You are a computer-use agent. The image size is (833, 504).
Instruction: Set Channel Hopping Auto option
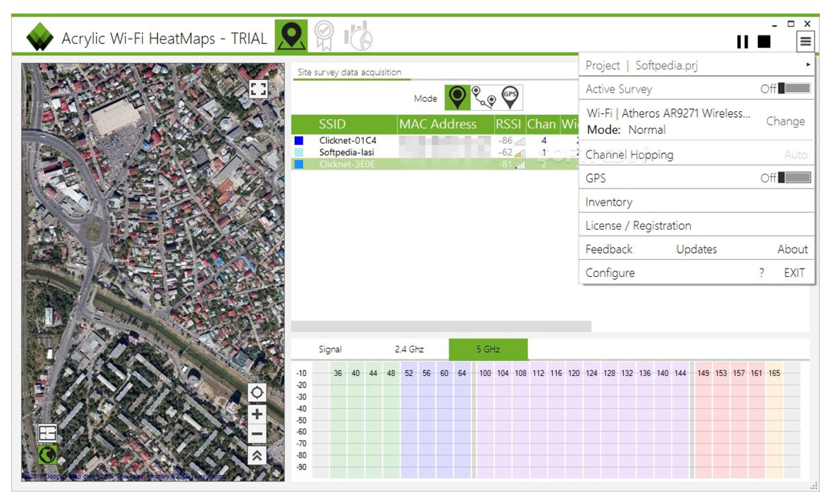click(795, 155)
